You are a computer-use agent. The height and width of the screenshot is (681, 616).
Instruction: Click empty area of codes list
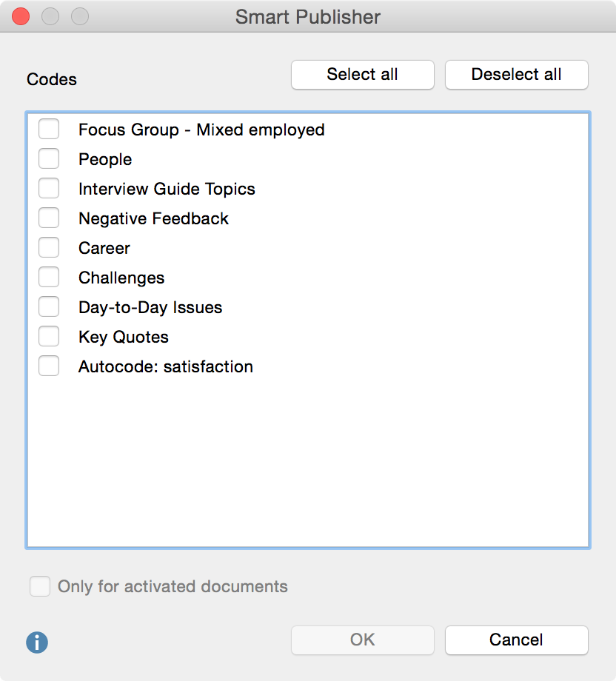point(307,466)
